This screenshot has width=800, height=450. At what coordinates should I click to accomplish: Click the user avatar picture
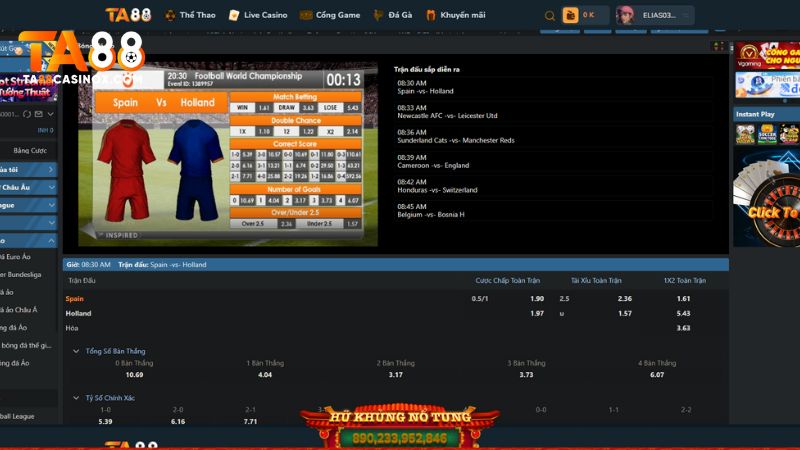(x=625, y=15)
